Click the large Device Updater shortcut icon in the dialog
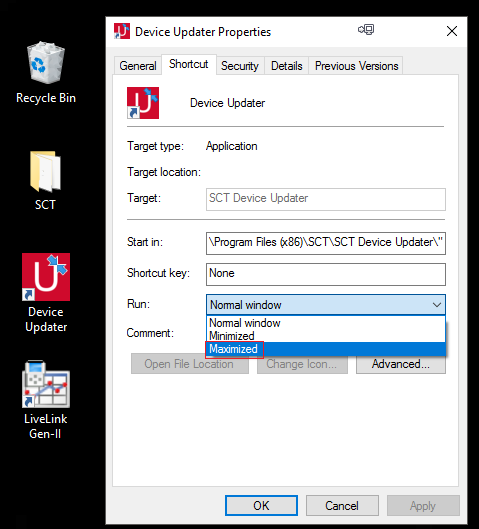Viewport: 479px width, 529px height. coord(143,103)
